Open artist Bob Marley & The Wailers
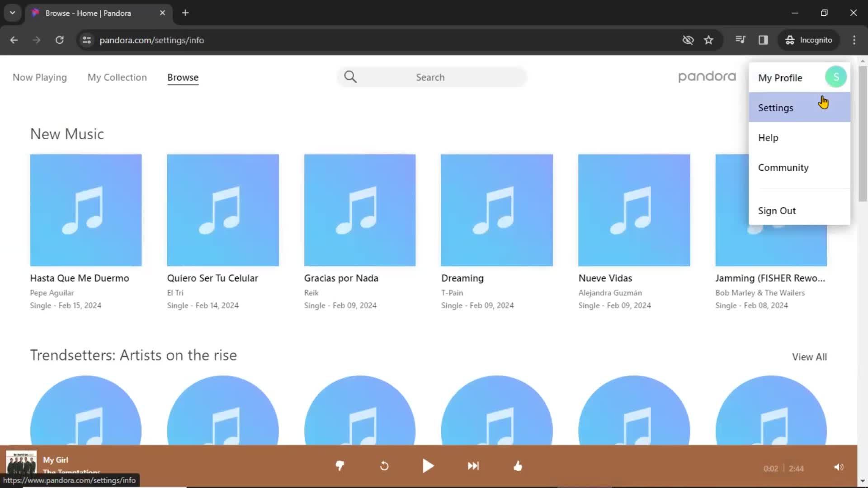 pyautogui.click(x=760, y=292)
